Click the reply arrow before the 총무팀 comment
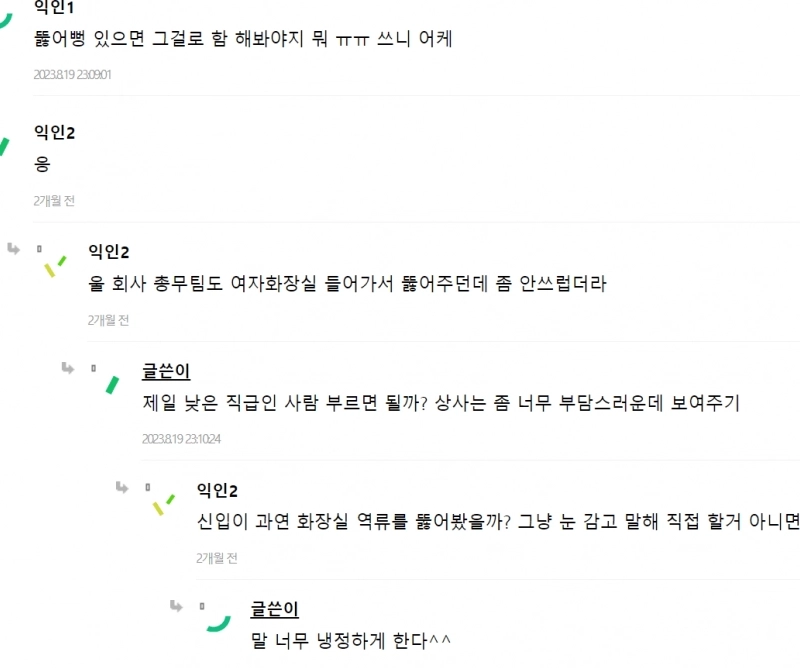The image size is (800, 668). click(x=13, y=248)
